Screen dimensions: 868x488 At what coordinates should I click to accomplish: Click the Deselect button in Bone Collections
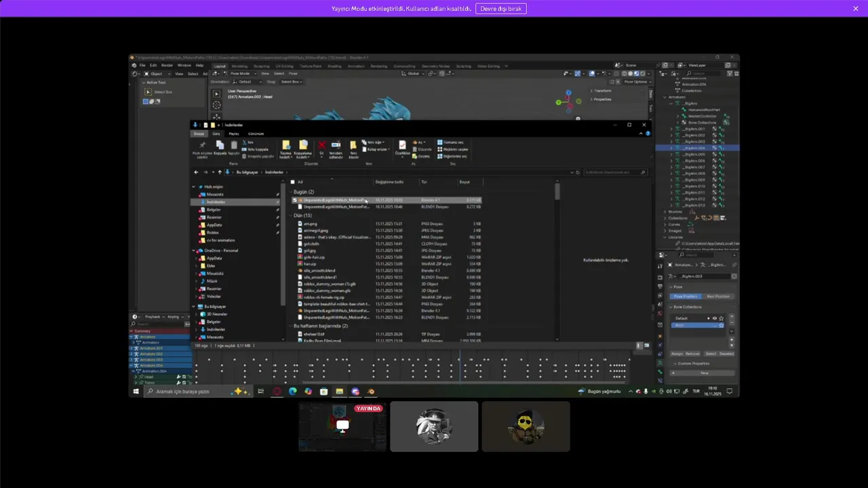[x=726, y=354]
